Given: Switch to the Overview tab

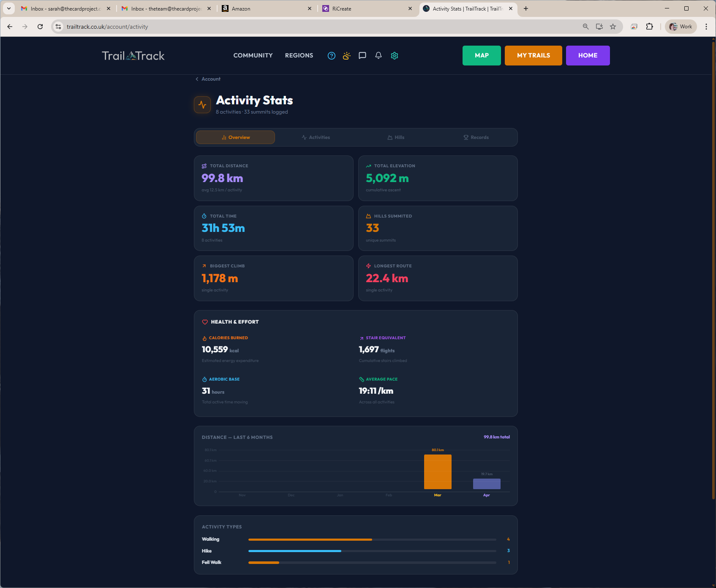Looking at the screenshot, I should (235, 137).
